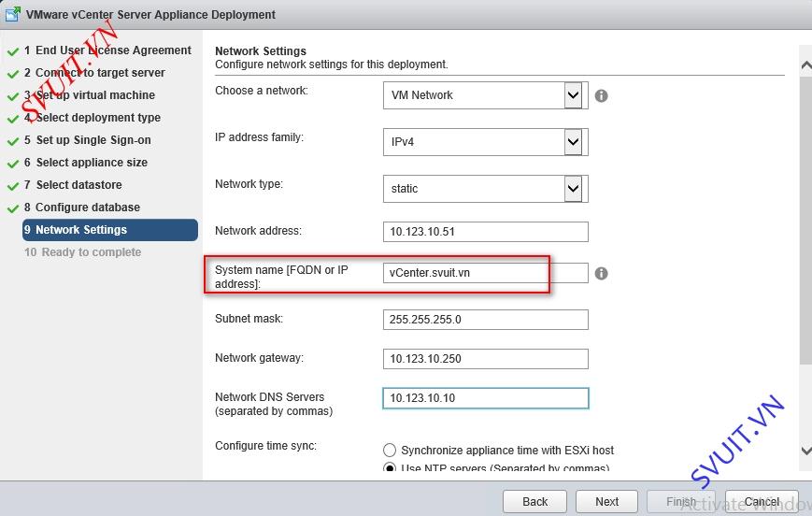Click the Configure time sync label
Screen dimensions: 812x516
tap(265, 446)
